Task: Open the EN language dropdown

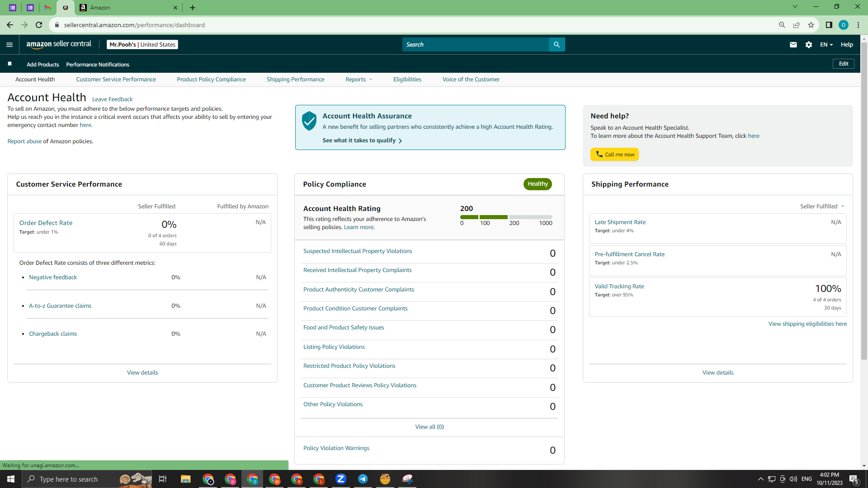Action: click(x=826, y=44)
